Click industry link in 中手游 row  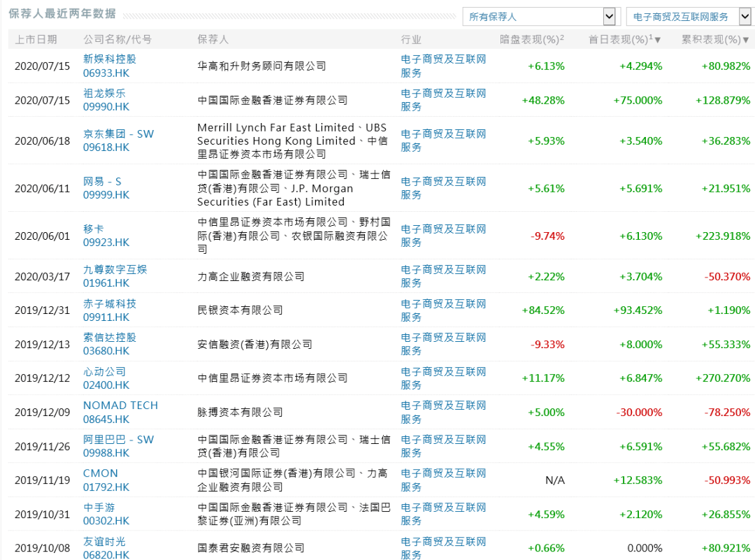click(x=443, y=515)
